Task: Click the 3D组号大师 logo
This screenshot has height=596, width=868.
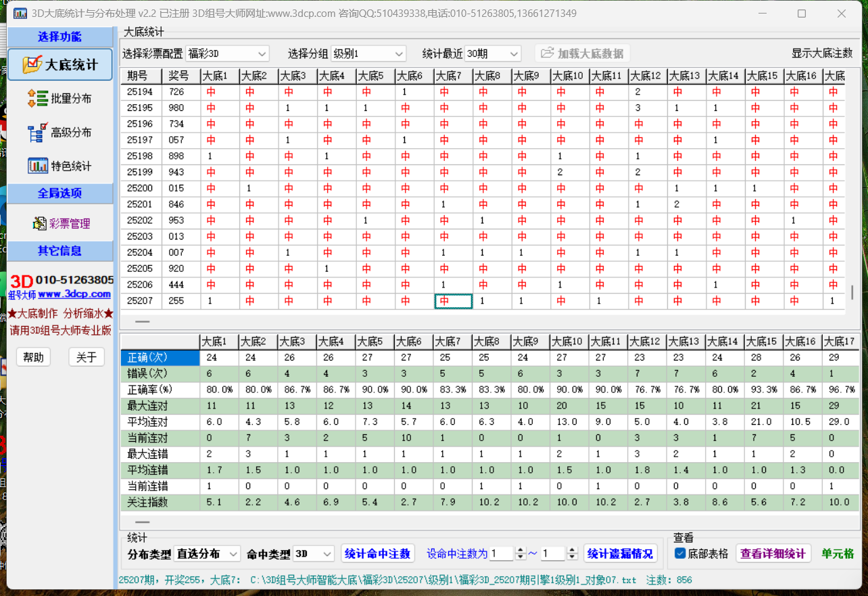Action: (x=21, y=281)
